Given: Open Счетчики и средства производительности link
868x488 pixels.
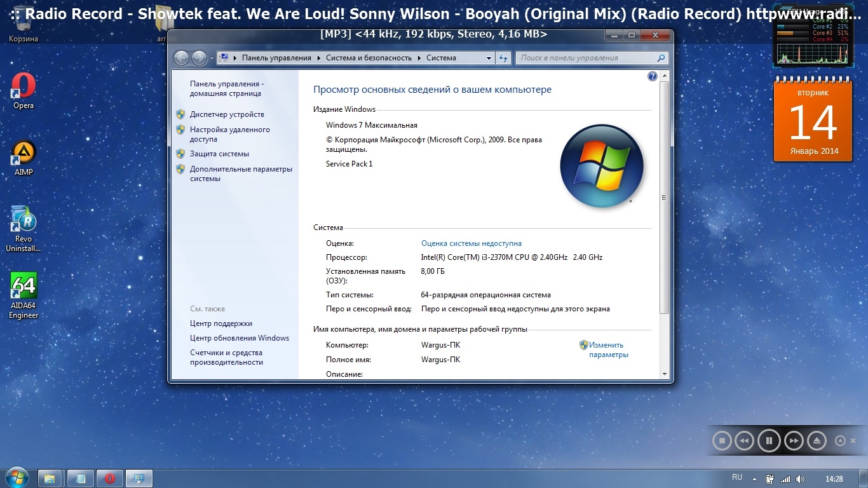Looking at the screenshot, I should point(226,357).
